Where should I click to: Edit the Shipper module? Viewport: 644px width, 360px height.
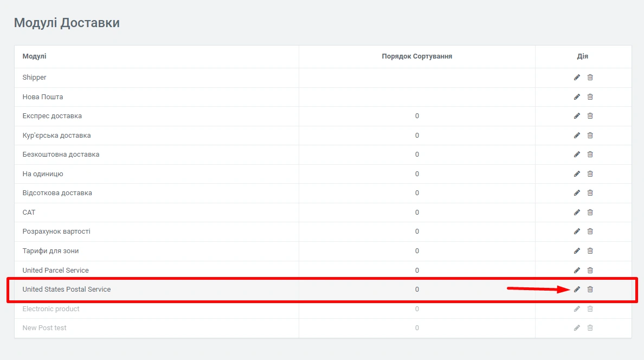pyautogui.click(x=577, y=78)
